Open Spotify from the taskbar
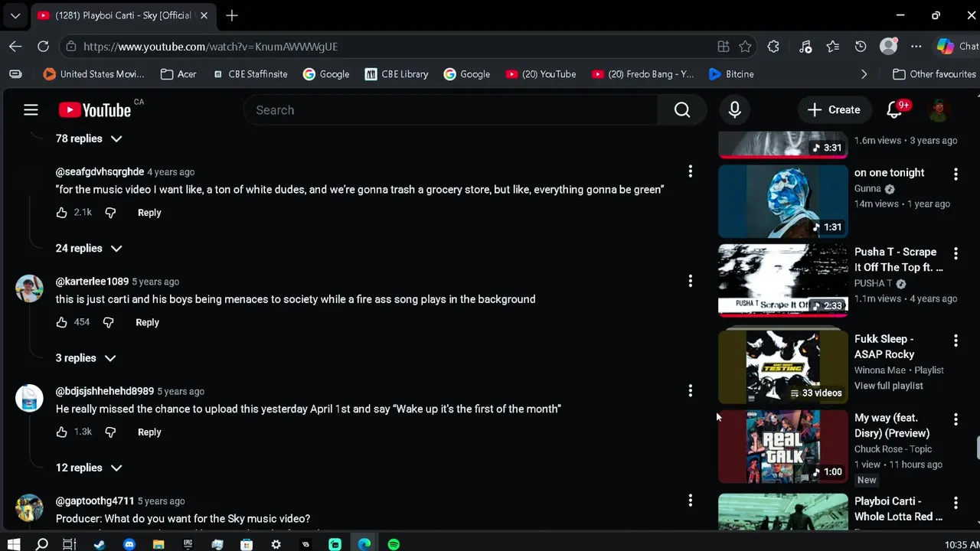 [x=394, y=544]
